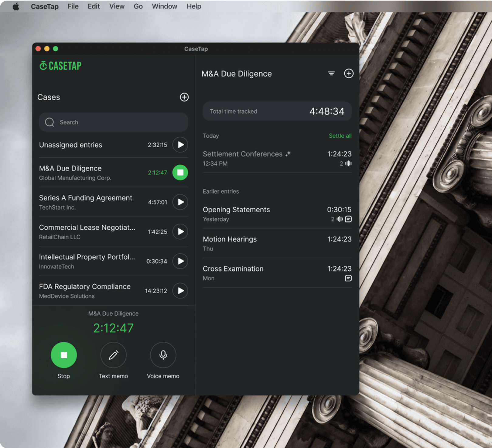Screen dimensions: 492x448
Task: Select the Unassigned entries row
Action: pos(113,145)
